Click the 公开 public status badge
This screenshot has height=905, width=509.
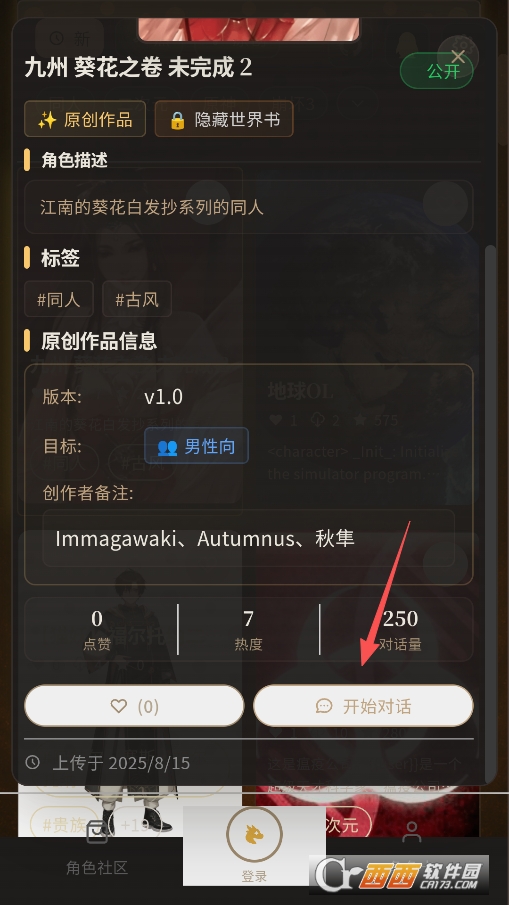coord(437,71)
